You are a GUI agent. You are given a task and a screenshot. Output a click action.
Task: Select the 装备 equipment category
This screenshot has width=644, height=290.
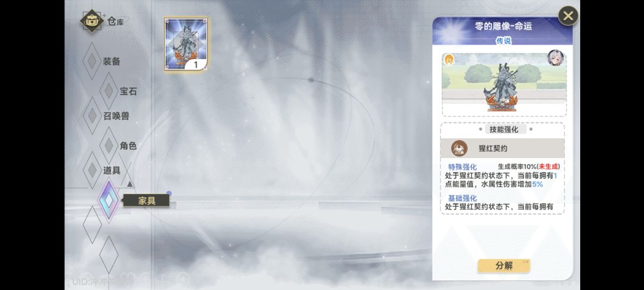112,61
